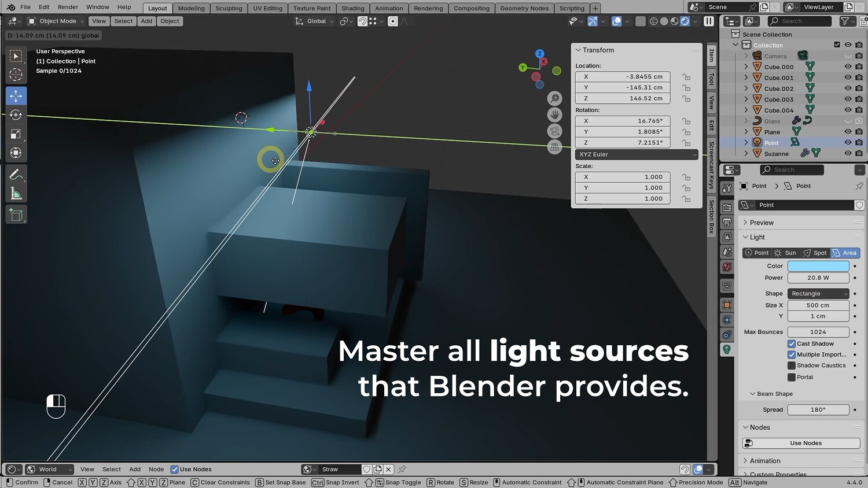Disable Multiple Importance checkbox

click(792, 355)
